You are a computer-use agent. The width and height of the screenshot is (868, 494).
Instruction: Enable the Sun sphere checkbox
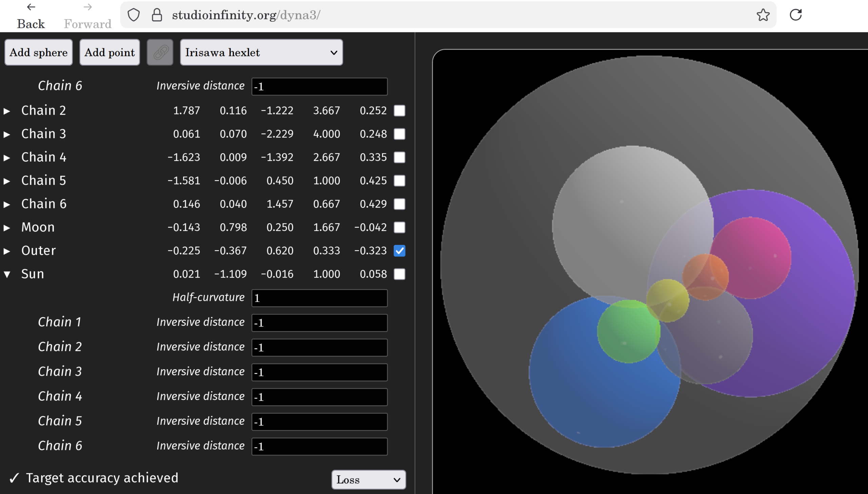click(x=399, y=274)
